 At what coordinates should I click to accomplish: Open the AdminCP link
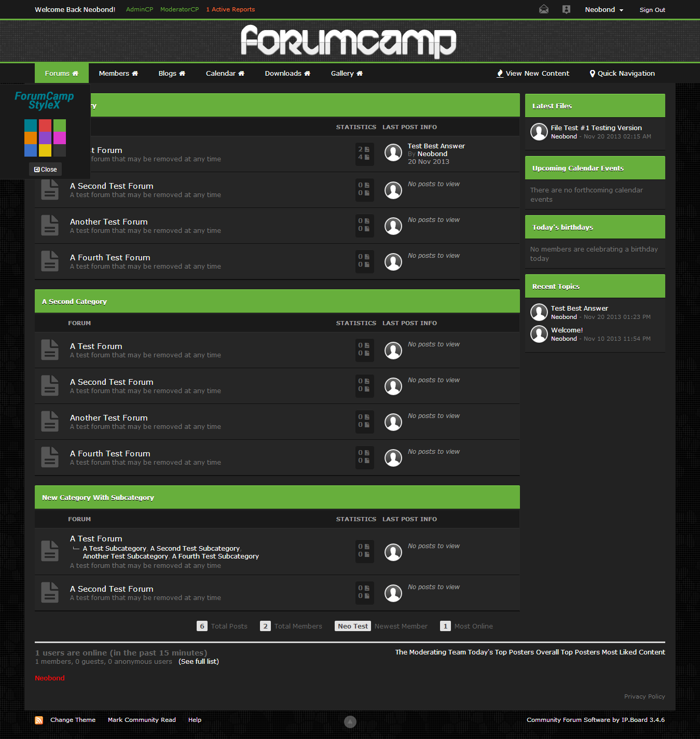click(x=140, y=9)
